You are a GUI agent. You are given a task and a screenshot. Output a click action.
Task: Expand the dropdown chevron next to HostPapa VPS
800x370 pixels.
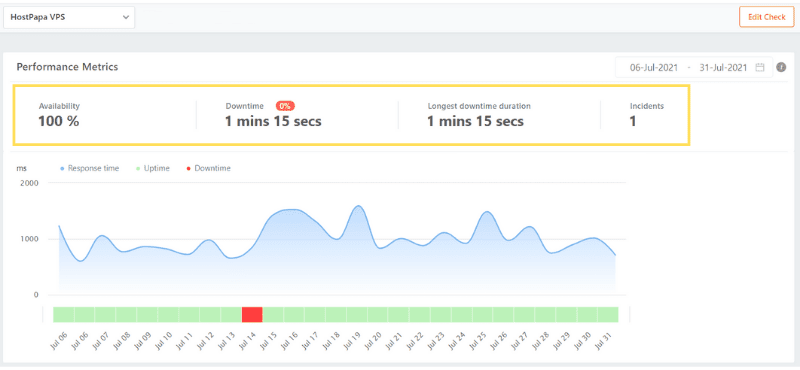(126, 17)
